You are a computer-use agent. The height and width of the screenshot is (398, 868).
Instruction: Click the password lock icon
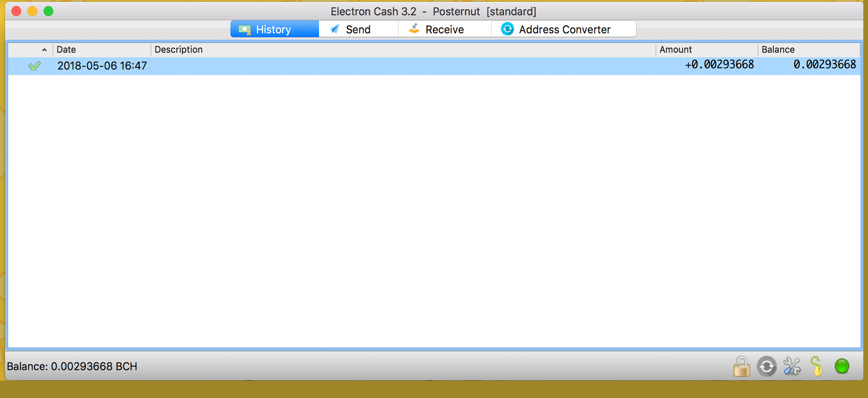741,367
